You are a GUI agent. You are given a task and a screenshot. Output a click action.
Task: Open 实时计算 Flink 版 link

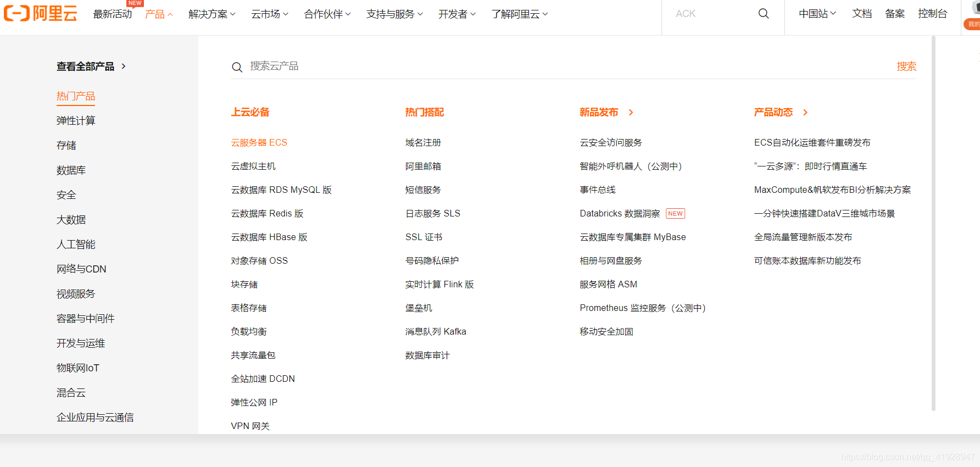(439, 285)
